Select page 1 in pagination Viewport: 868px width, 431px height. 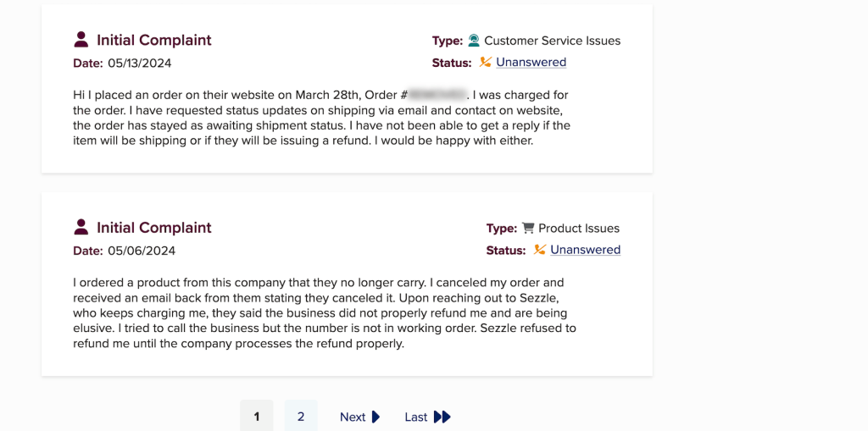(x=257, y=416)
